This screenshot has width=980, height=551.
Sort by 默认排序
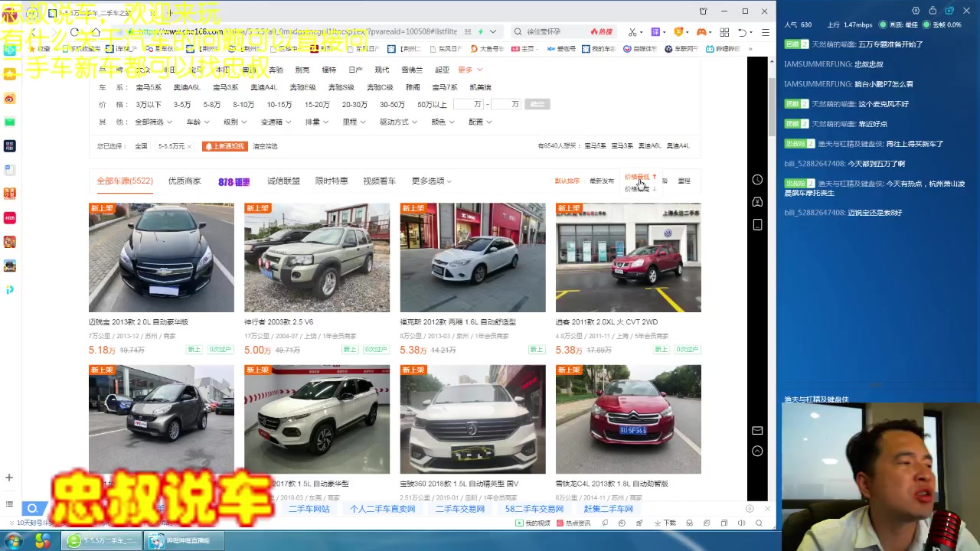567,181
